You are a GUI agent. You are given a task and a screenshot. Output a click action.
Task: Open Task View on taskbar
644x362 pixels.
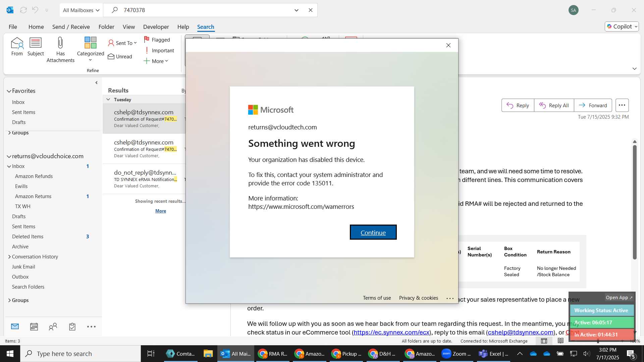pos(151,354)
